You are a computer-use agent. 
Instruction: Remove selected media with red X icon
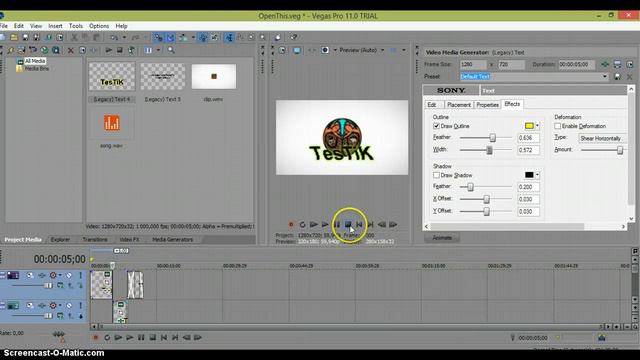point(71,50)
